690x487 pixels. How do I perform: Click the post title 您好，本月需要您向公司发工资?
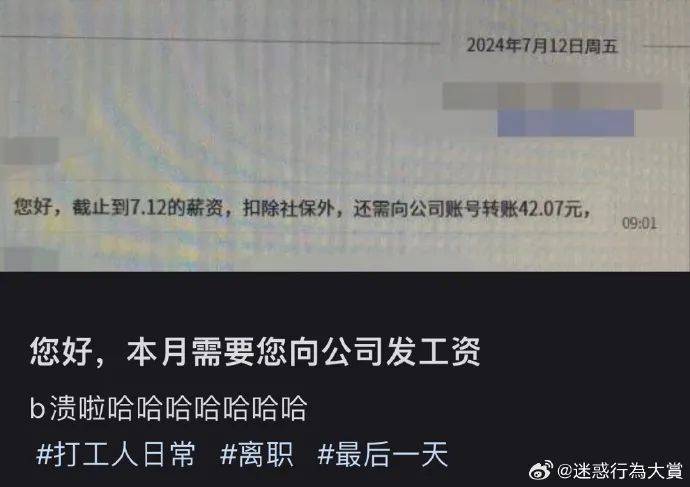[255, 352]
